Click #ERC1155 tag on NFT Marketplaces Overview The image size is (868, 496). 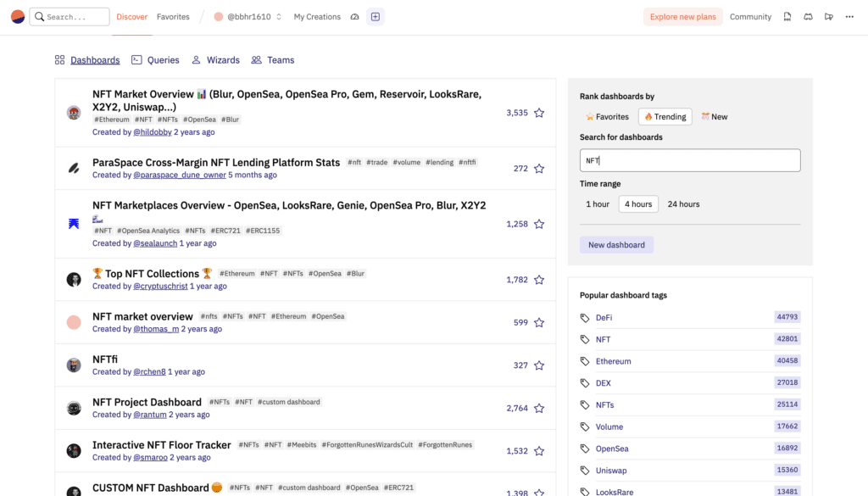(263, 231)
